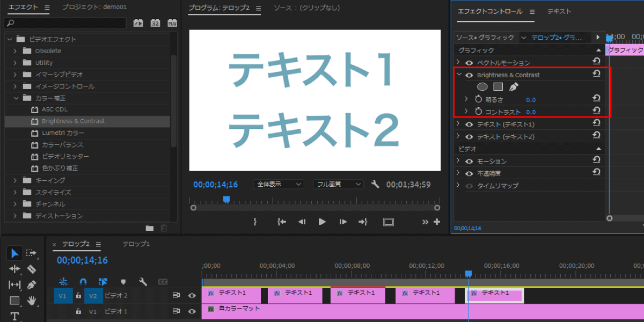
Task: Play the program monitor sequence
Action: click(x=322, y=222)
